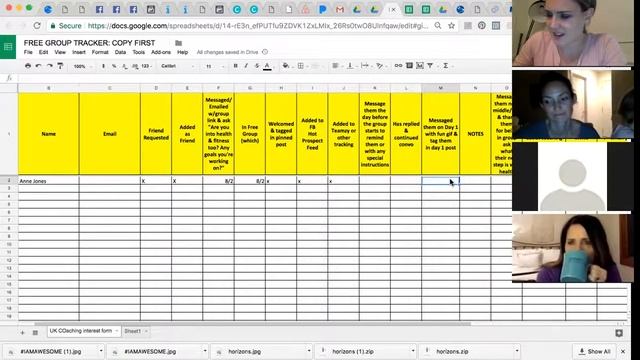Select the Anne Jones cell
The image size is (640, 360).
coord(48,181)
